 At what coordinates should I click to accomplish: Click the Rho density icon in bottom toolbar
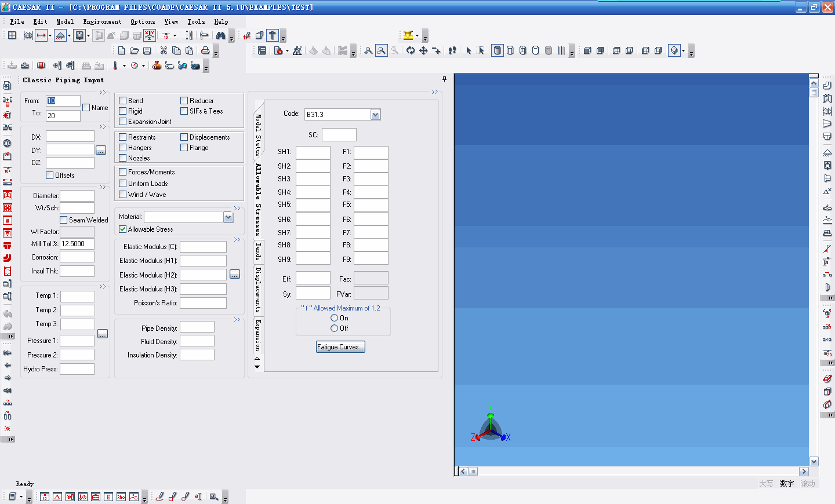[x=121, y=496]
